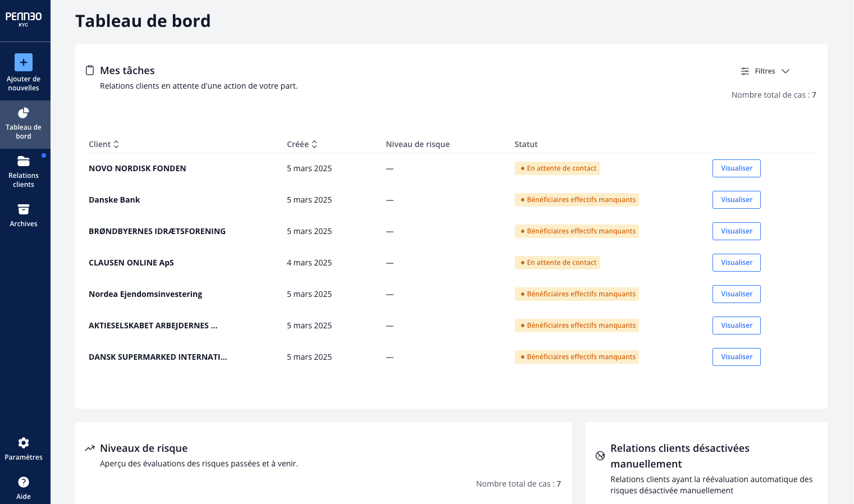Image resolution: width=854 pixels, height=504 pixels.
Task: Click Bénéficiaires effectifs manquants badge for Nordea Ejendomsinvestering
Action: click(577, 294)
